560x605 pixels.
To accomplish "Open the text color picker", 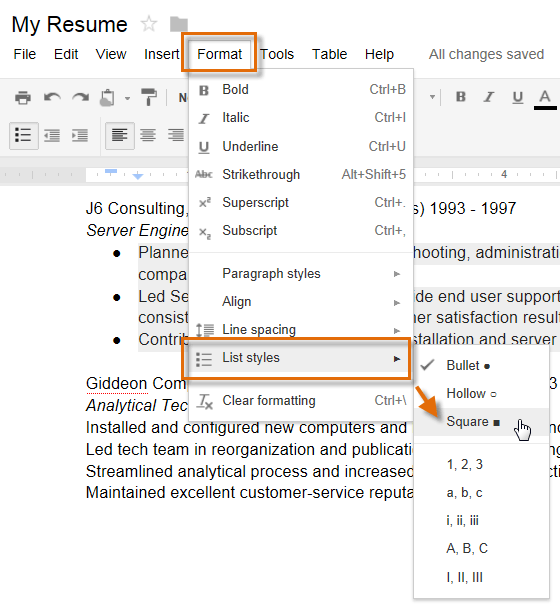I will [545, 99].
